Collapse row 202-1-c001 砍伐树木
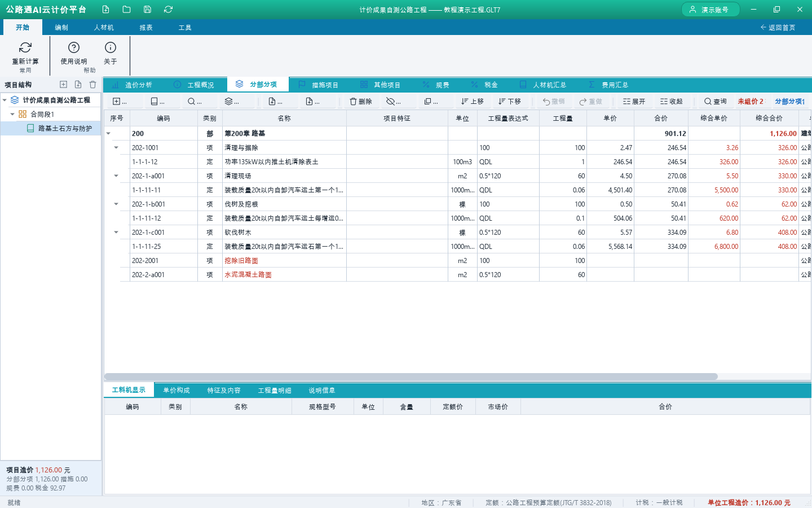 click(x=116, y=233)
